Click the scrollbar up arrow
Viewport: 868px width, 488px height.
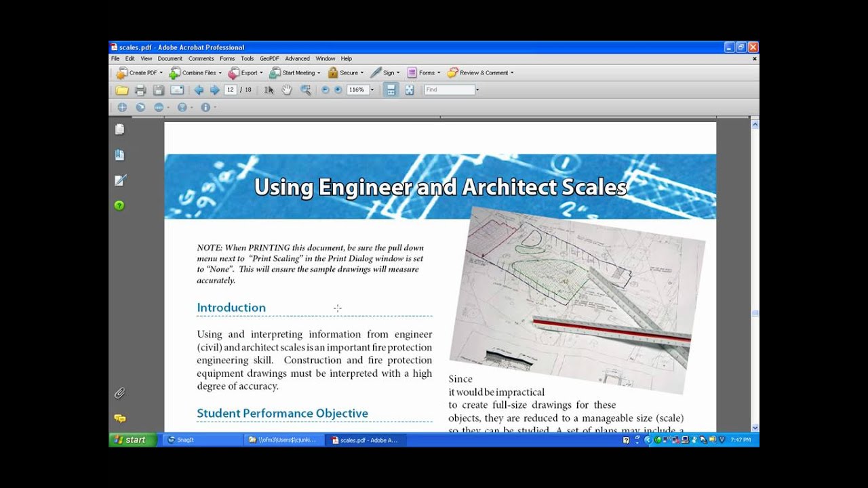click(x=755, y=125)
